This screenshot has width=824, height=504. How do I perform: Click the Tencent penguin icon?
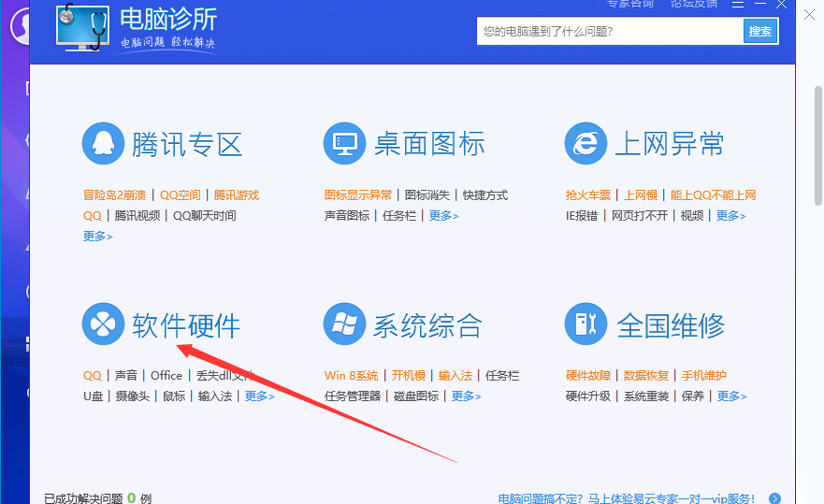tap(103, 144)
